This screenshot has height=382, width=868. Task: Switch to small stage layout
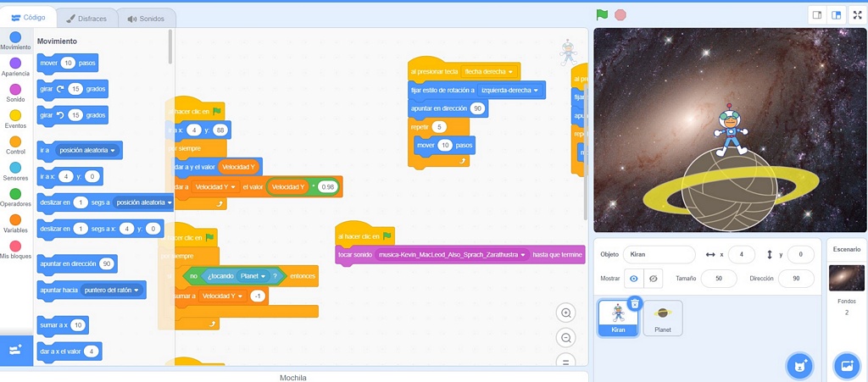(x=817, y=15)
